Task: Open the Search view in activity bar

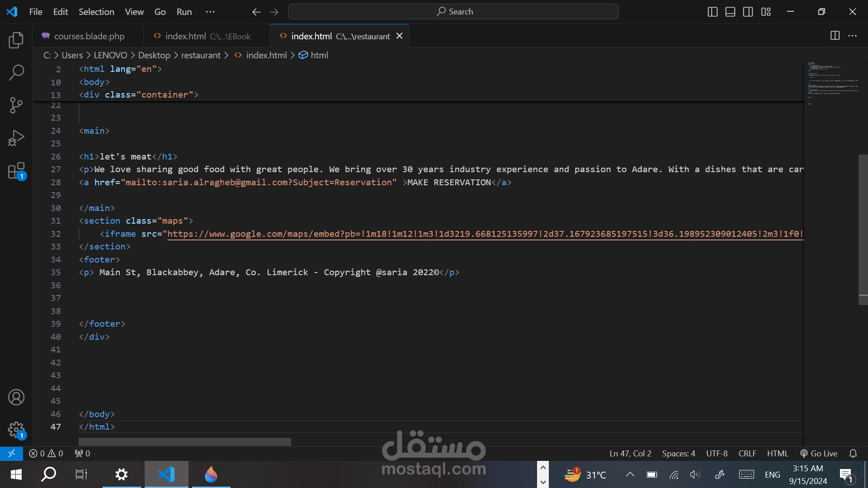Action: click(x=16, y=72)
